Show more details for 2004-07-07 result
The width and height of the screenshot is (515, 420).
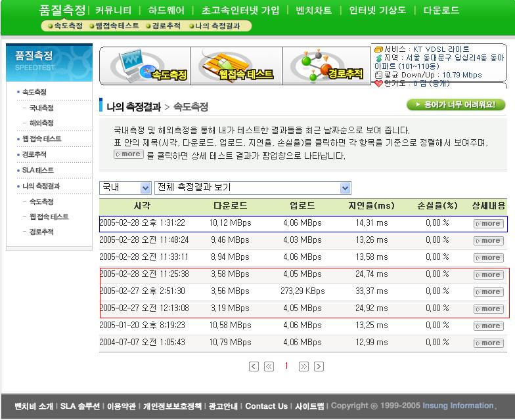[x=487, y=343]
